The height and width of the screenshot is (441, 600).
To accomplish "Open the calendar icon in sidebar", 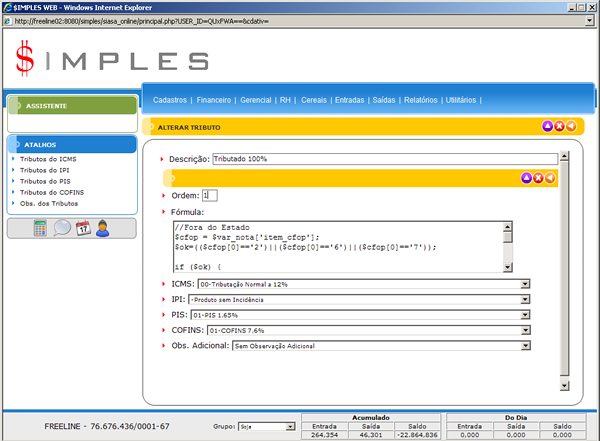I will pyautogui.click(x=83, y=228).
